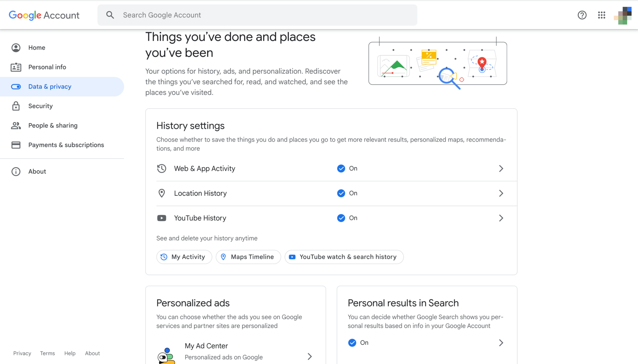Click the History settings heading
This screenshot has height=364, width=638.
pyautogui.click(x=190, y=126)
